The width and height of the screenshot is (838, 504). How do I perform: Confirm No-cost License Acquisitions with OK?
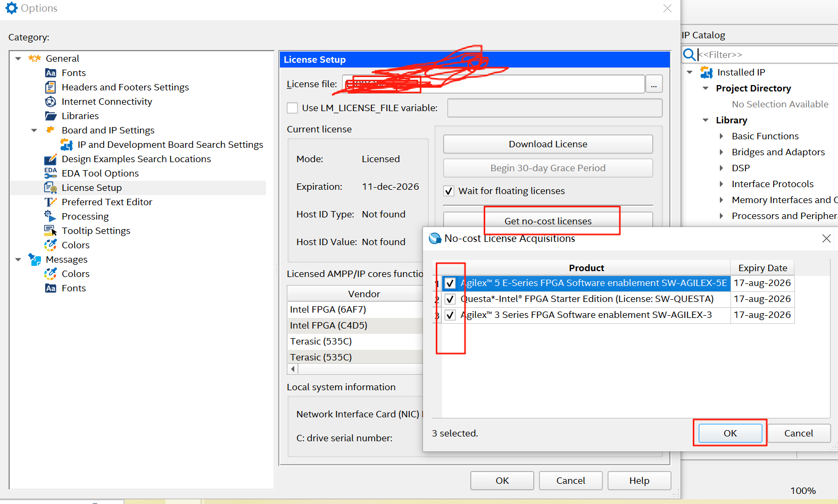tap(730, 433)
